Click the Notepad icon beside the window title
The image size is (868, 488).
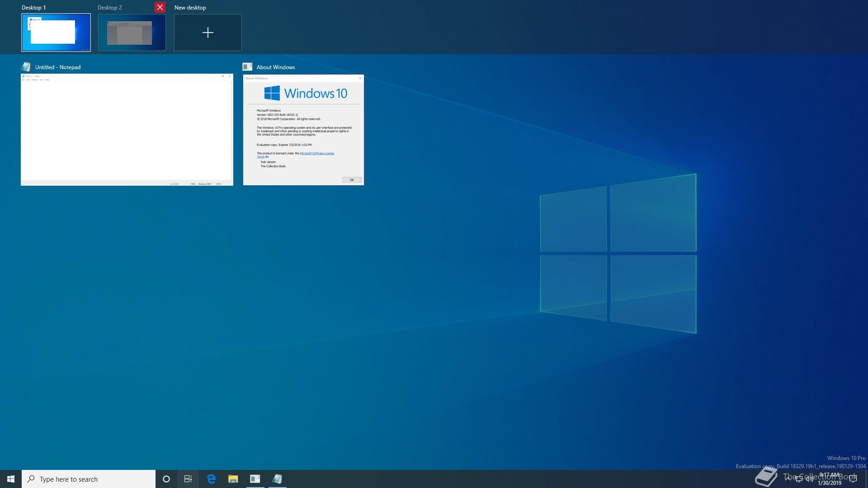[x=26, y=67]
